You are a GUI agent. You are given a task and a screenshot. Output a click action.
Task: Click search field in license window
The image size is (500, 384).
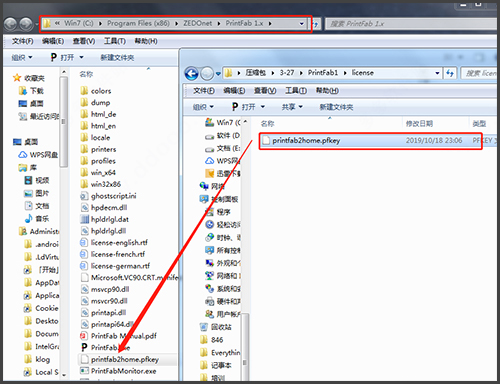[480, 73]
